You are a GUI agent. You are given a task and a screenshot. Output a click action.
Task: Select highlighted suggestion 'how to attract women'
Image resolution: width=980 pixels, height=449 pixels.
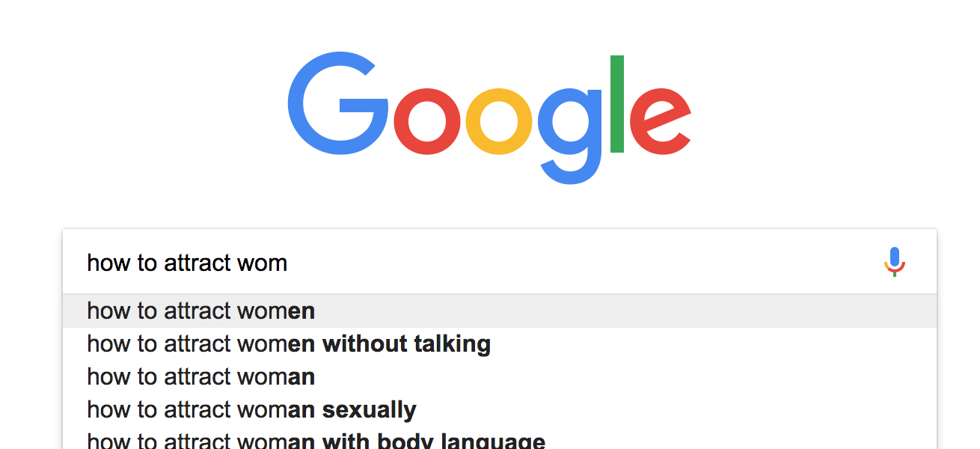pos(200,311)
